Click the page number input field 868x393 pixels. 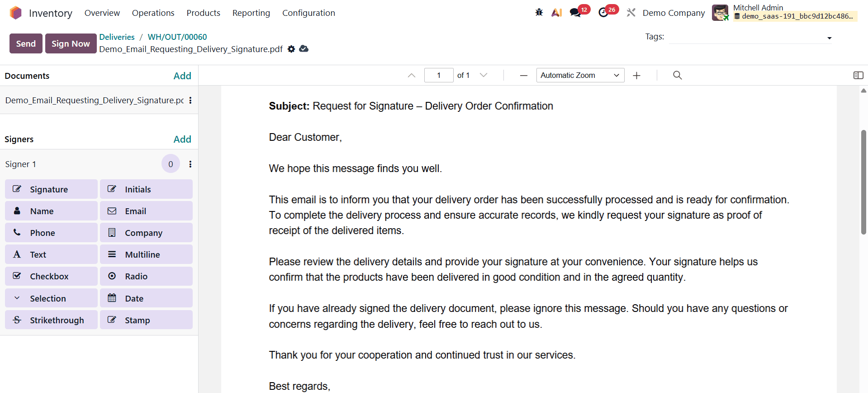[x=438, y=75]
